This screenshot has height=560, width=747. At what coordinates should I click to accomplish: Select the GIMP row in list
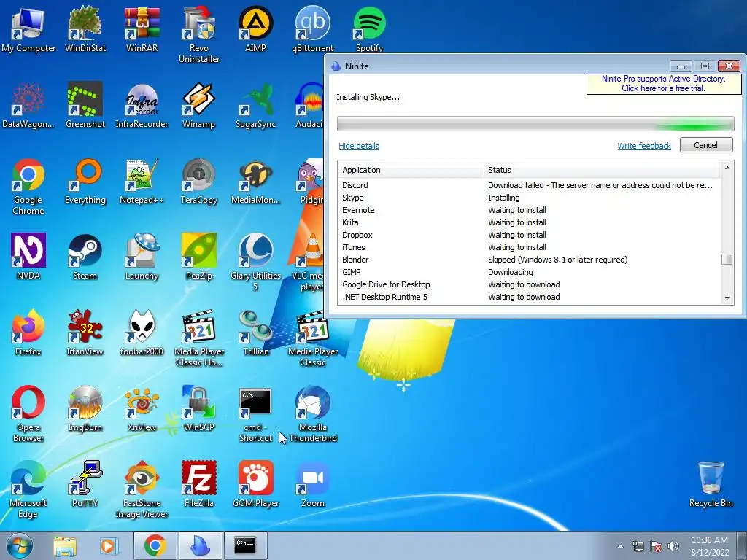pyautogui.click(x=530, y=272)
